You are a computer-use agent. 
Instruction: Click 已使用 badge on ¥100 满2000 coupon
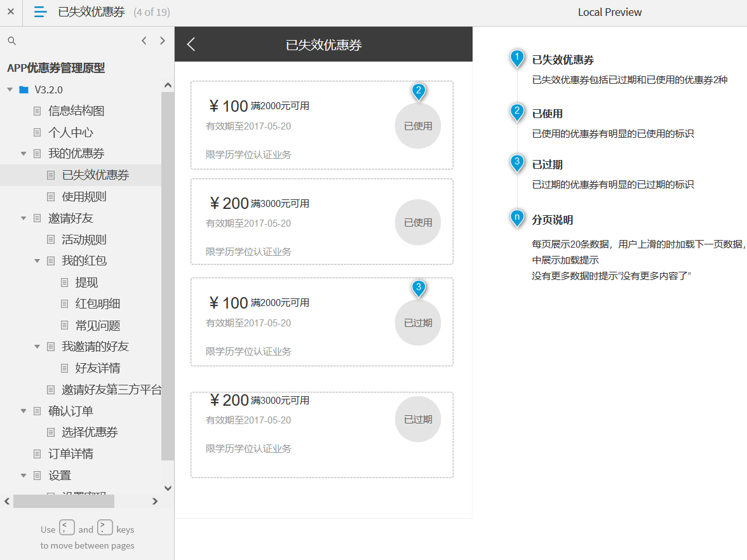418,126
